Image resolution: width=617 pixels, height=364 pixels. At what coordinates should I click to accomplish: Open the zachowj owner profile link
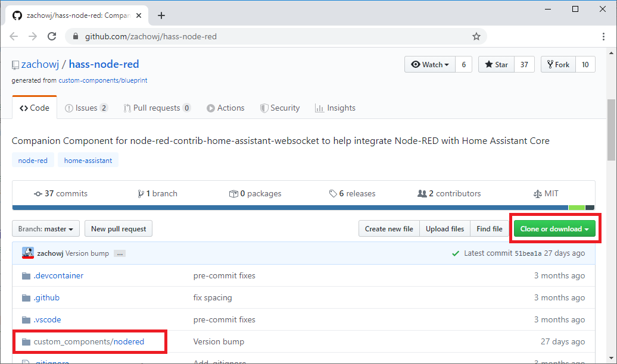point(40,64)
